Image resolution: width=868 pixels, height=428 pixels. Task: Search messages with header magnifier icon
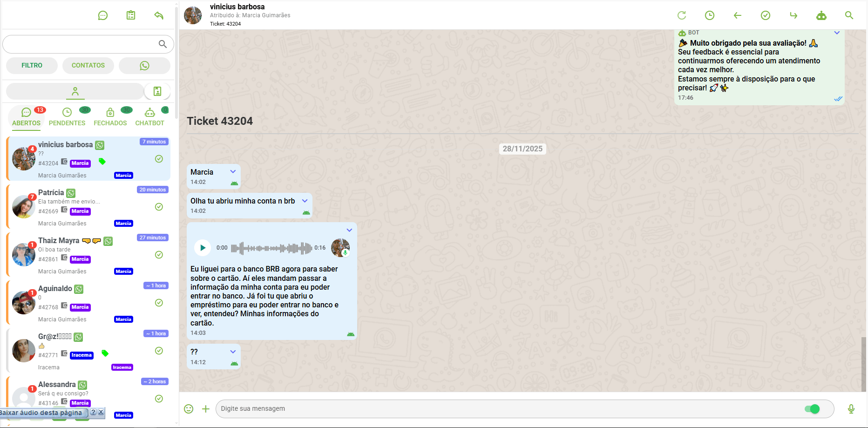click(x=849, y=15)
